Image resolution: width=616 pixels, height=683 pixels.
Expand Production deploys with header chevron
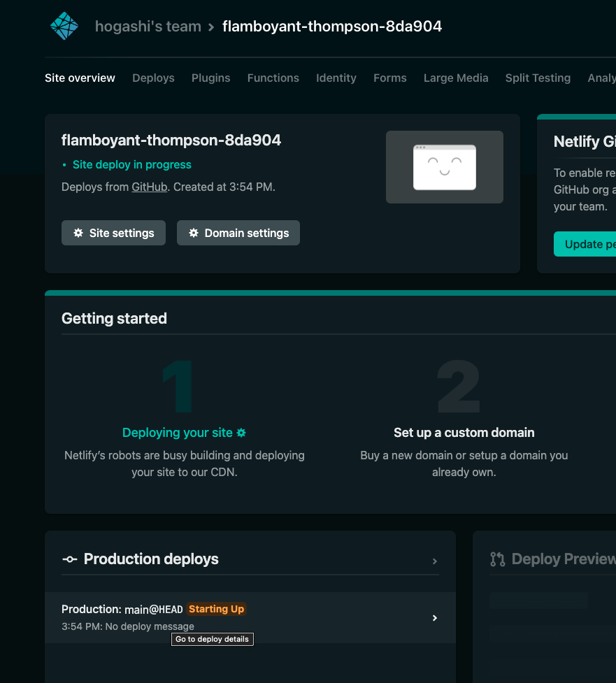pos(434,561)
